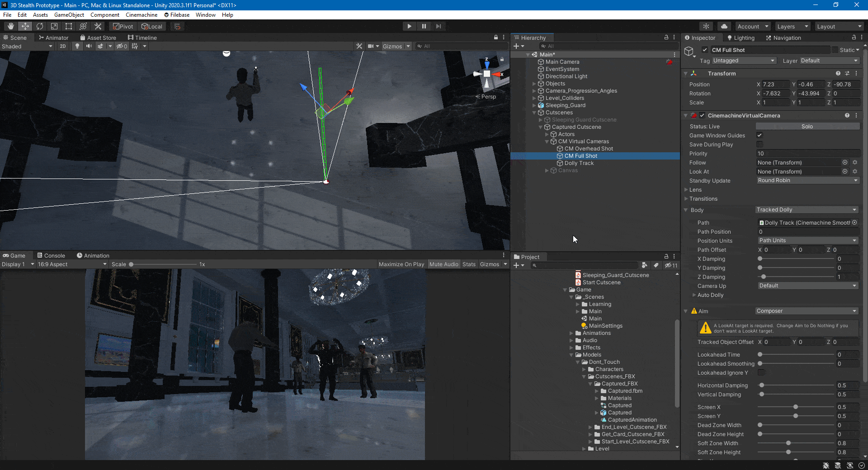Select the Rotate tool

40,26
